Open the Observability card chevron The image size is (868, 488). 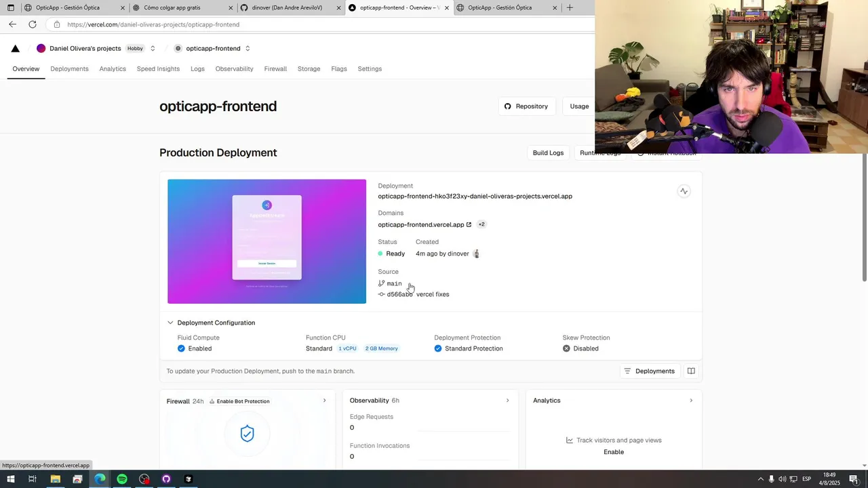pos(507,401)
